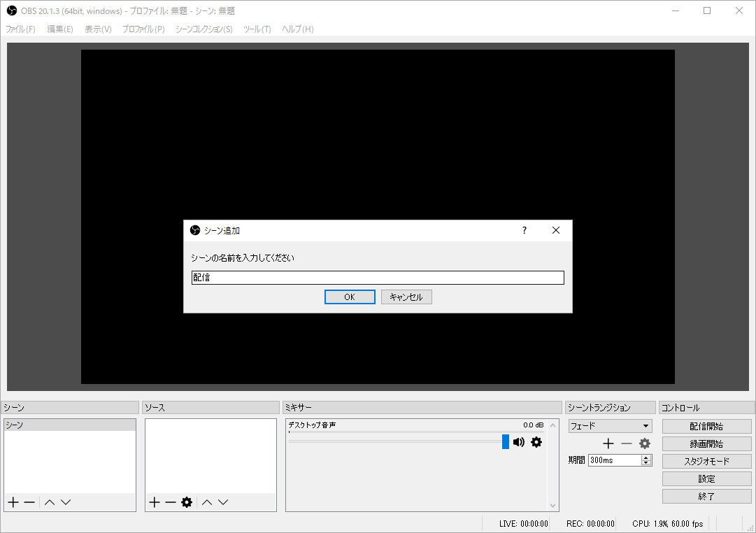The height and width of the screenshot is (533, 756).
Task: Click キャンセル button in dialog
Action: [406, 297]
